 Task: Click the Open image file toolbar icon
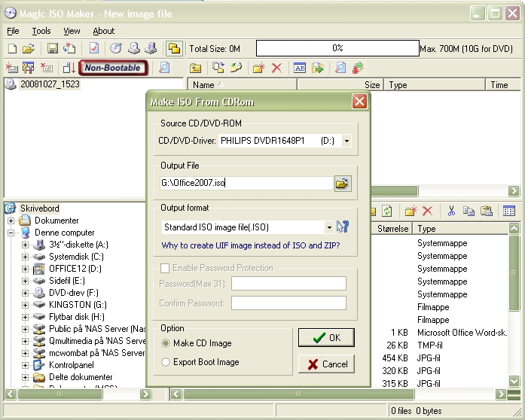29,48
